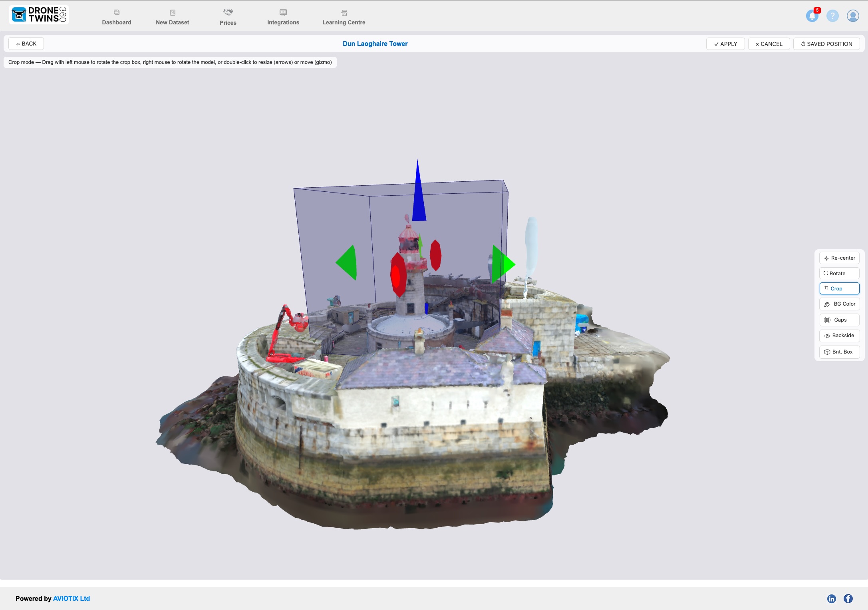
Task: Click the LinkedIn icon in footer
Action: 831,598
